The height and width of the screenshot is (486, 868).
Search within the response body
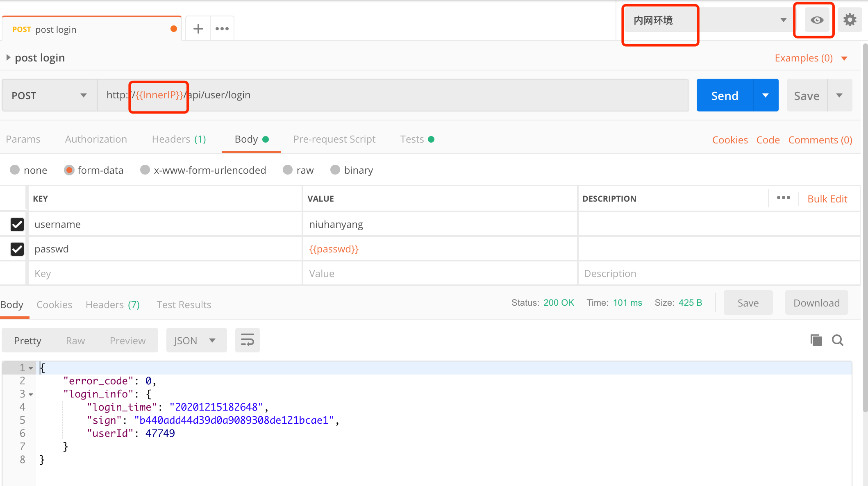pyautogui.click(x=838, y=340)
